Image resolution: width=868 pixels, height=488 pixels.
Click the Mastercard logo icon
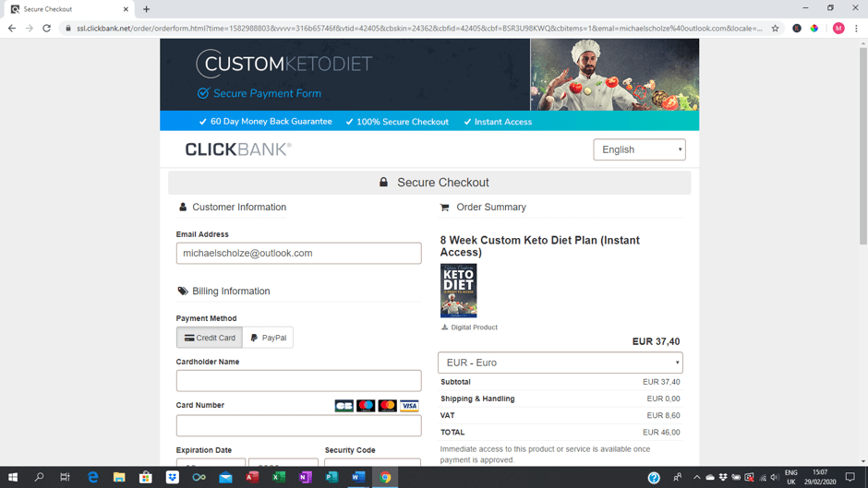[388, 406]
